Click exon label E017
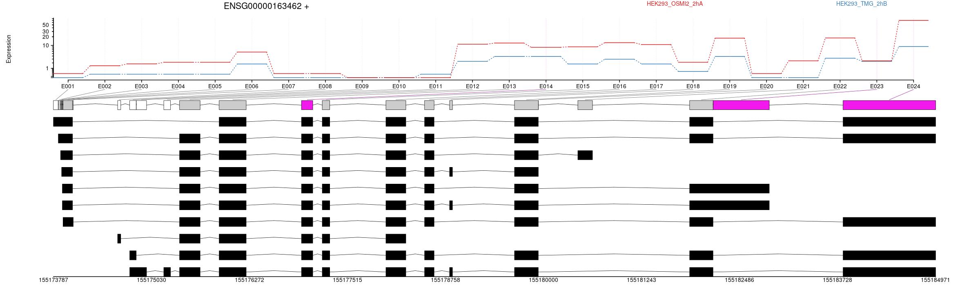 656,86
